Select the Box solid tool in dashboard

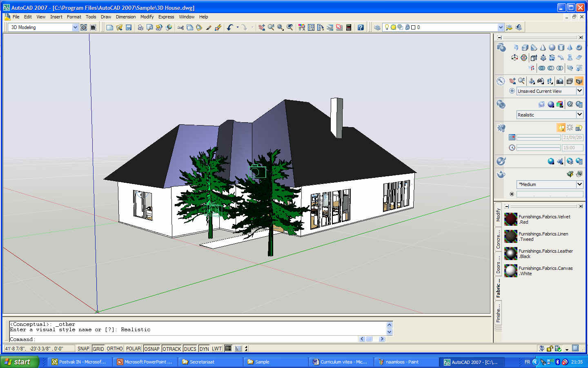pos(525,47)
